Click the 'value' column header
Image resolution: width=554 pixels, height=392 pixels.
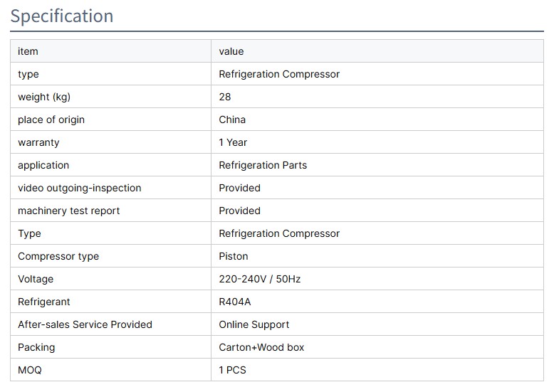(231, 51)
